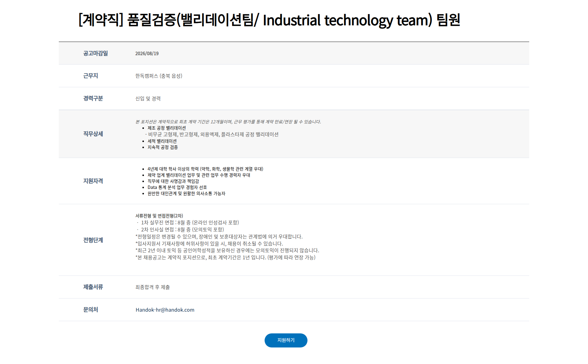Select the 서류전형 및 면접전형(2차) heading

click(159, 216)
